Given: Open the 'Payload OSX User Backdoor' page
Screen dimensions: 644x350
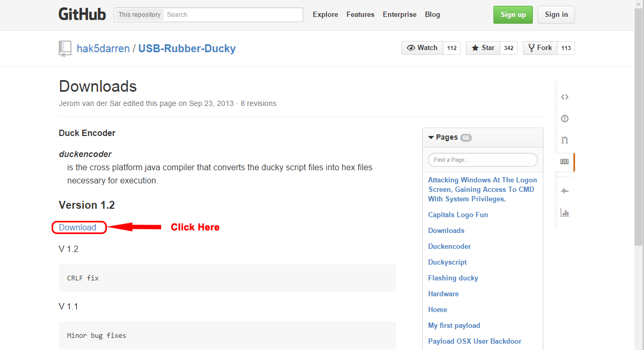Looking at the screenshot, I should click(475, 342).
